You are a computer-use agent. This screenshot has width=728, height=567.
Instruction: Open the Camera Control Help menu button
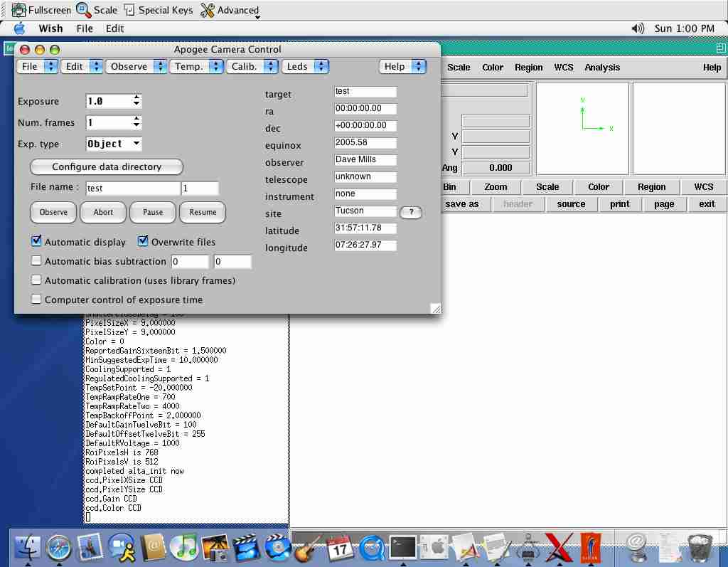(x=402, y=66)
